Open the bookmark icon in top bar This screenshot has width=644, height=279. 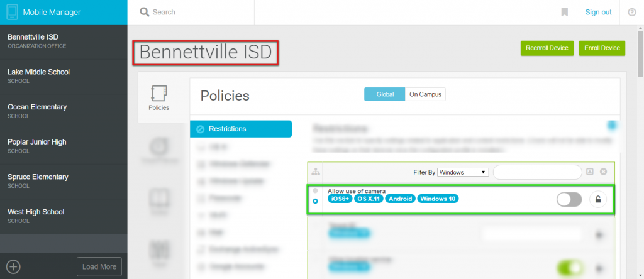point(565,13)
